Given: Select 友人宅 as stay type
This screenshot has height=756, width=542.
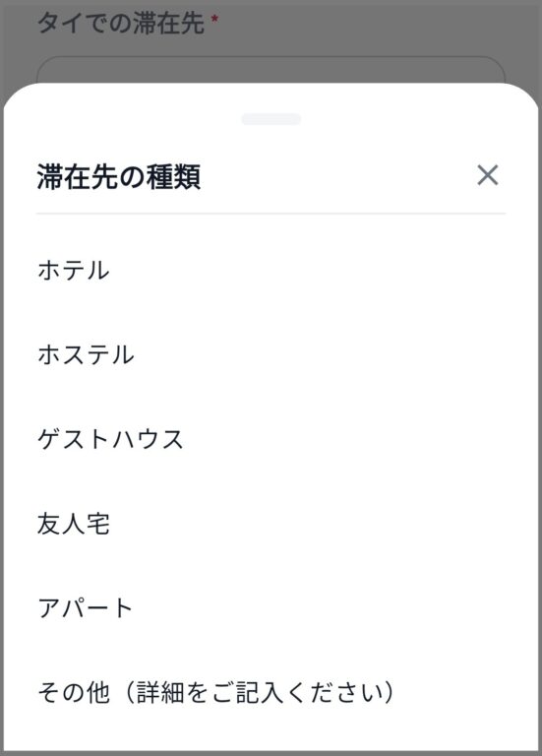Looking at the screenshot, I should [271, 524].
